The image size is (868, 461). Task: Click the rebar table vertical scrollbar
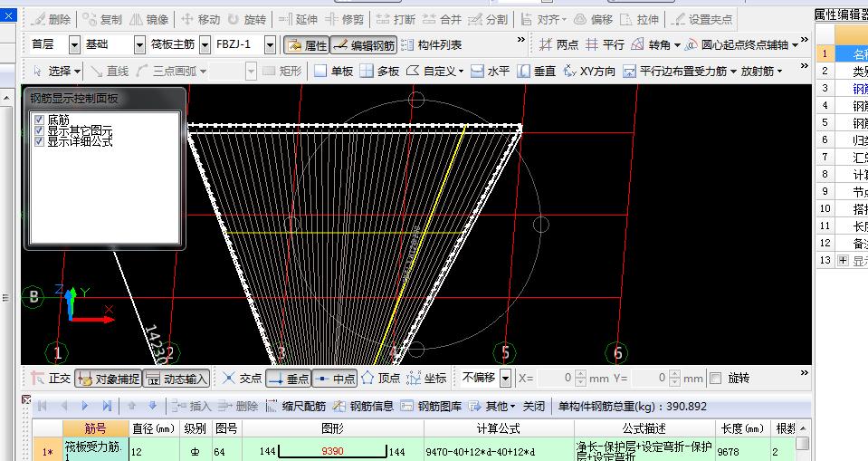pos(802,443)
